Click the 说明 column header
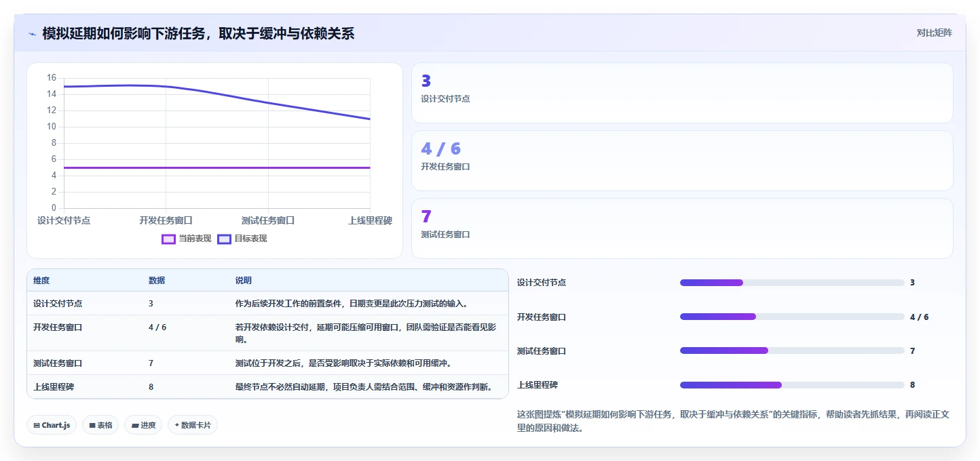980x461 pixels. tap(244, 281)
